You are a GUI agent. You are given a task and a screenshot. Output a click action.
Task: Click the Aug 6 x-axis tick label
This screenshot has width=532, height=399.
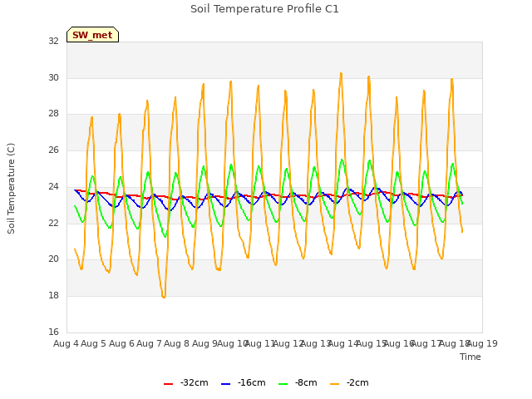(x=121, y=343)
